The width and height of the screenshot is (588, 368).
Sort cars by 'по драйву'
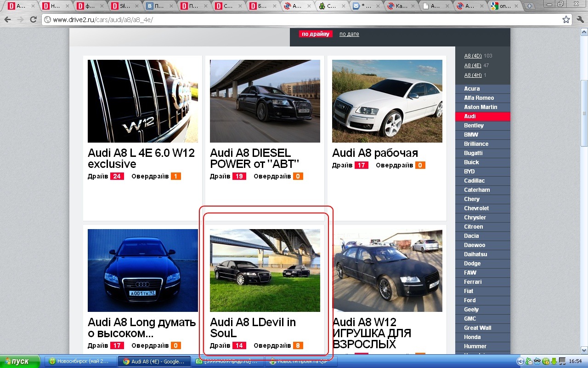(x=316, y=34)
